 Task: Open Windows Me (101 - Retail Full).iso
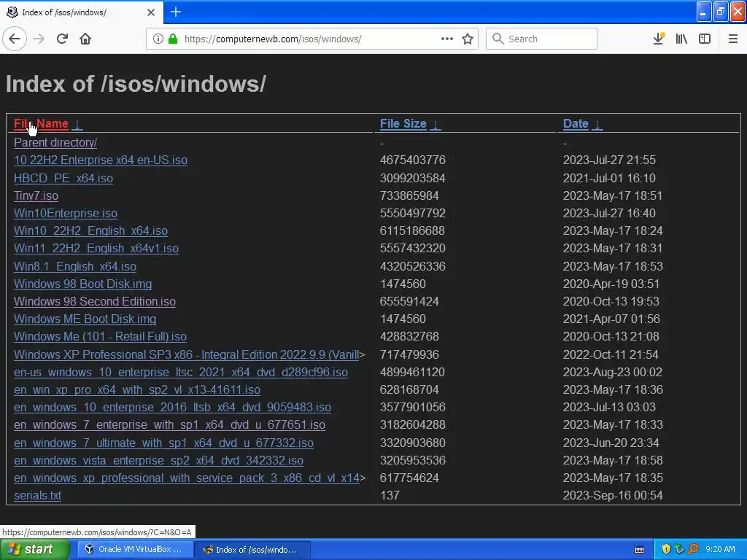point(100,337)
